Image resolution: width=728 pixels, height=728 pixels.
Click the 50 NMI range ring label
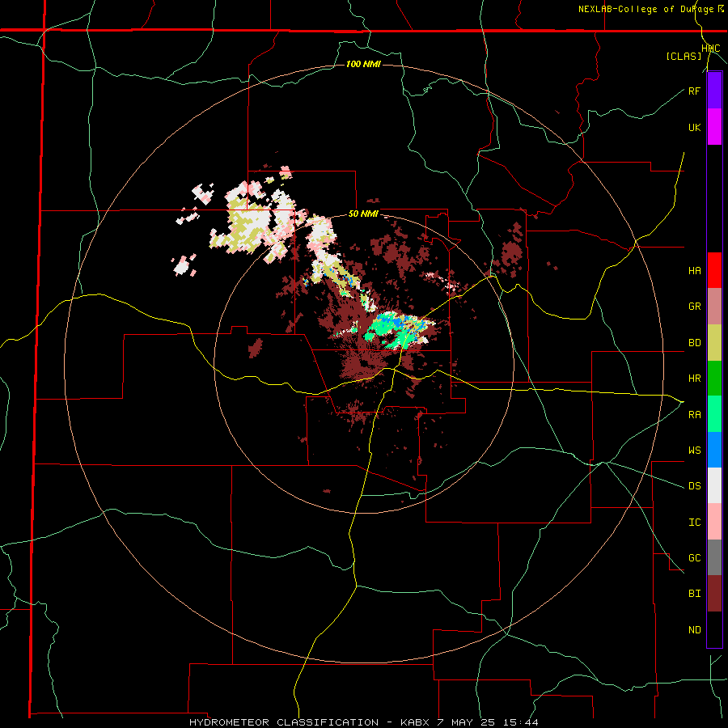pyautogui.click(x=363, y=214)
